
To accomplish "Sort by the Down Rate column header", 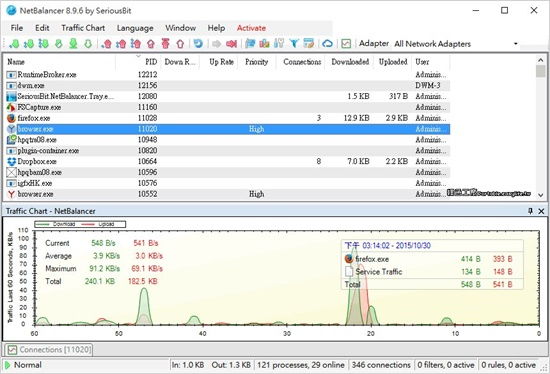I will pyautogui.click(x=180, y=62).
